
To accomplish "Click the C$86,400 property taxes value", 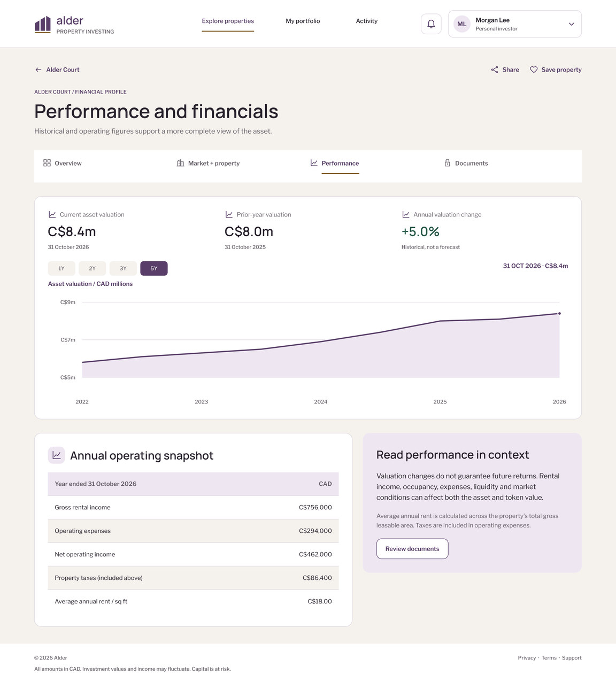I will [317, 578].
